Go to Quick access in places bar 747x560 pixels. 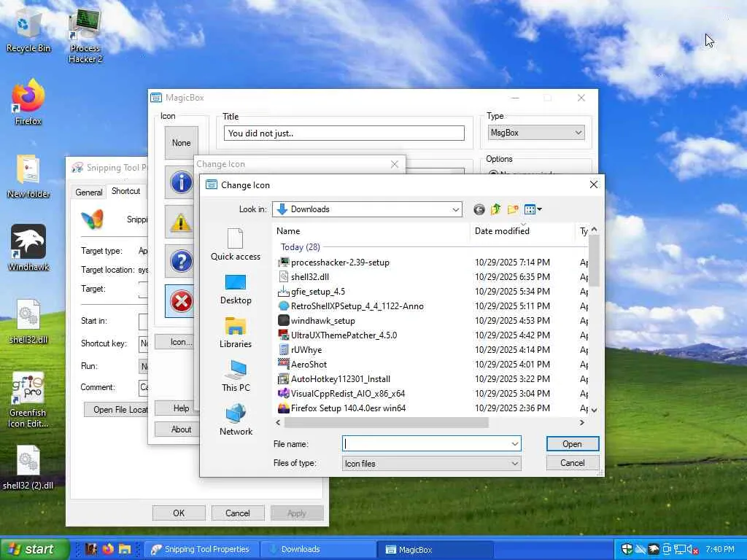[236, 244]
